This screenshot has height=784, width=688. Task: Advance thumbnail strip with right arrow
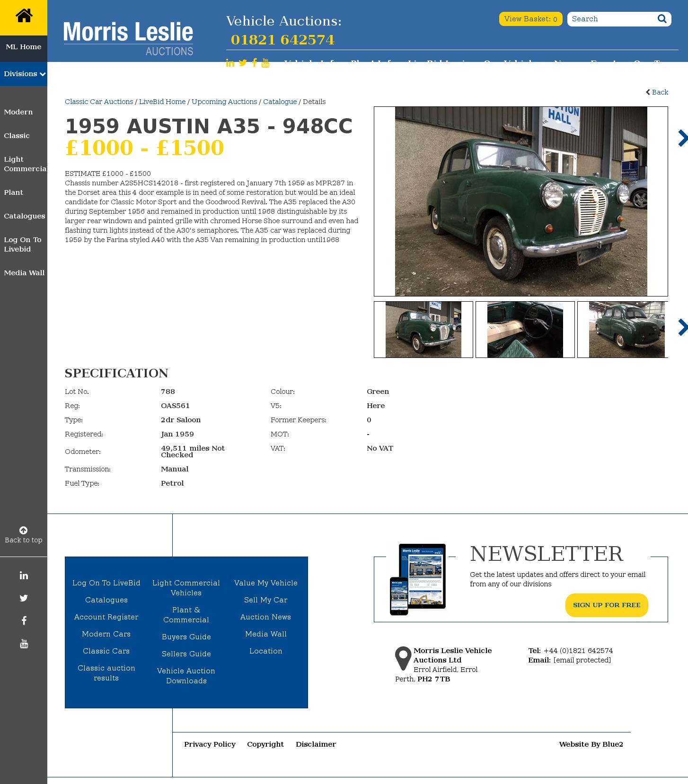tap(682, 327)
